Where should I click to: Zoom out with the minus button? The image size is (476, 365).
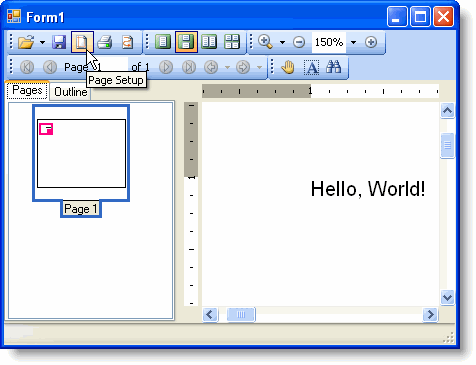[x=299, y=42]
